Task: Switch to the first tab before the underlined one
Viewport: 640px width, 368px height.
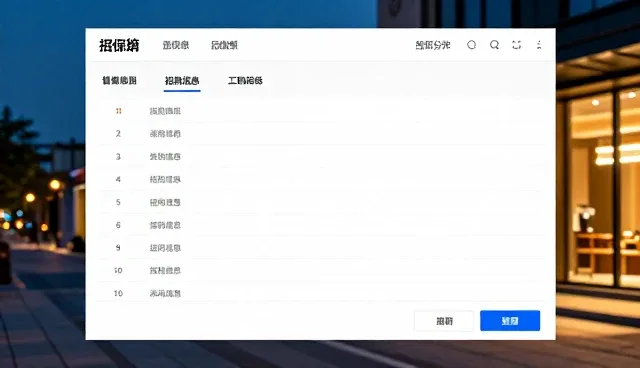Action: [x=119, y=80]
